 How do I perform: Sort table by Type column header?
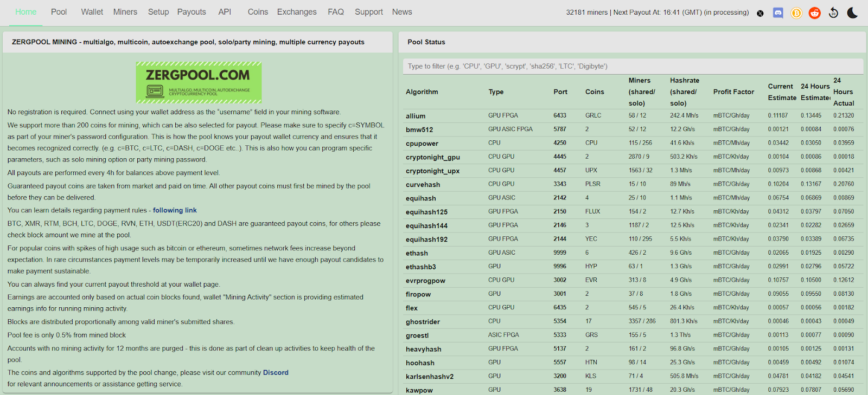(496, 92)
